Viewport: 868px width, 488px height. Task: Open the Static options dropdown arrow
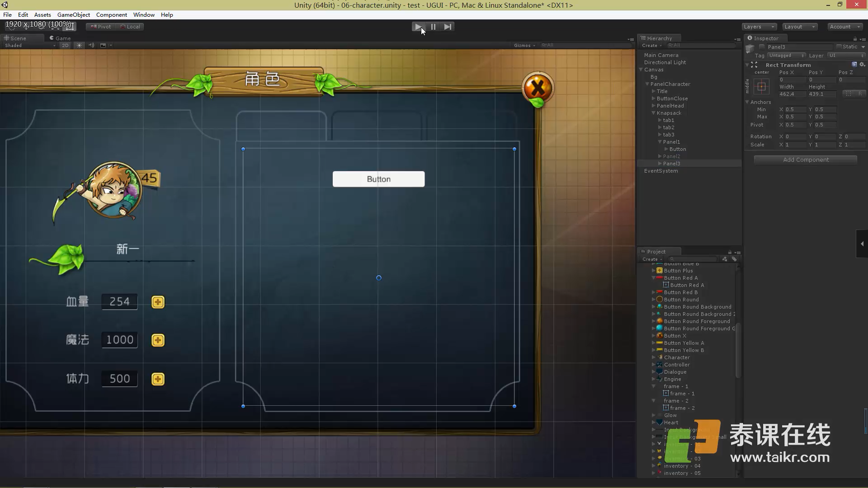(x=863, y=47)
